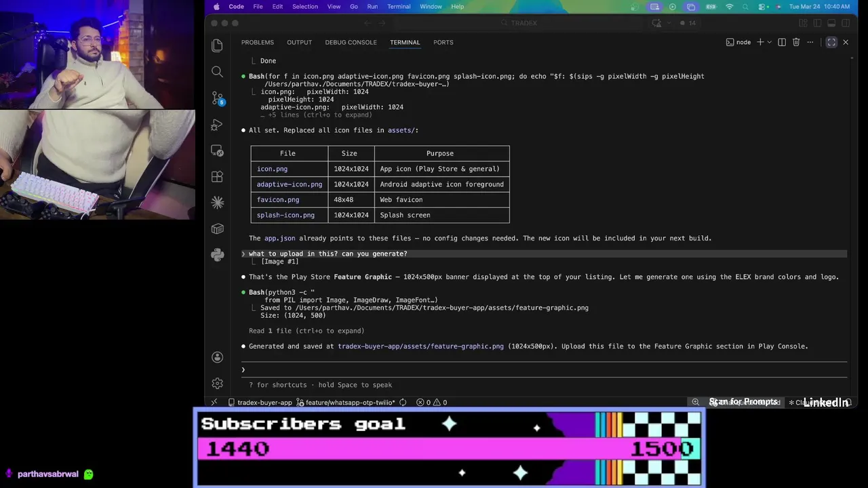This screenshot has height=488, width=868.
Task: Open the Python view in activity bar
Action: coord(217,255)
